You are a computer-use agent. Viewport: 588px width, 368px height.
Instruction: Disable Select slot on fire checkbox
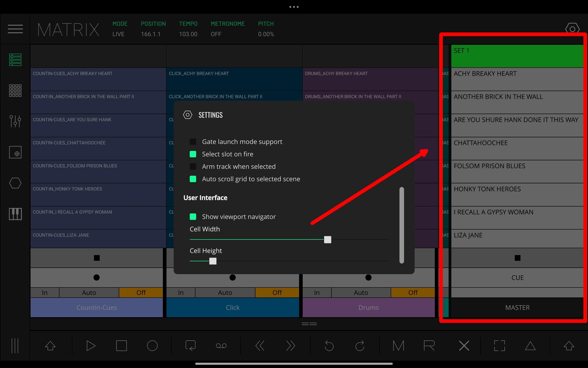click(193, 154)
